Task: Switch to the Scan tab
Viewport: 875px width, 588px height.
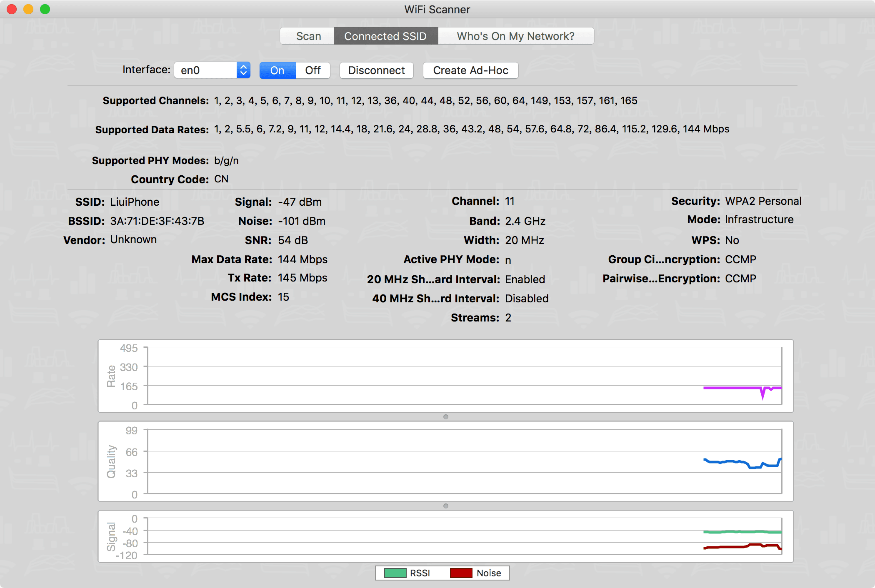Action: (x=308, y=36)
